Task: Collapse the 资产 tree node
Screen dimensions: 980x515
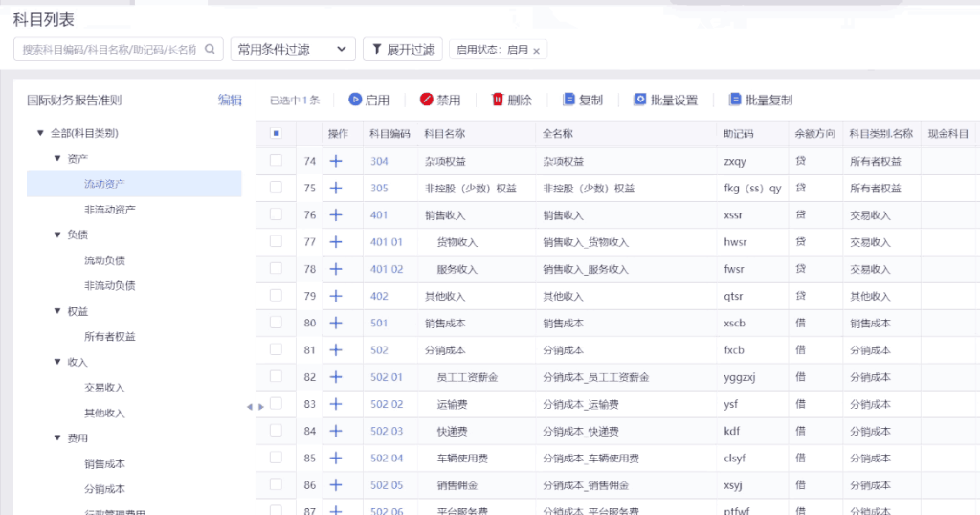Action: tap(56, 158)
